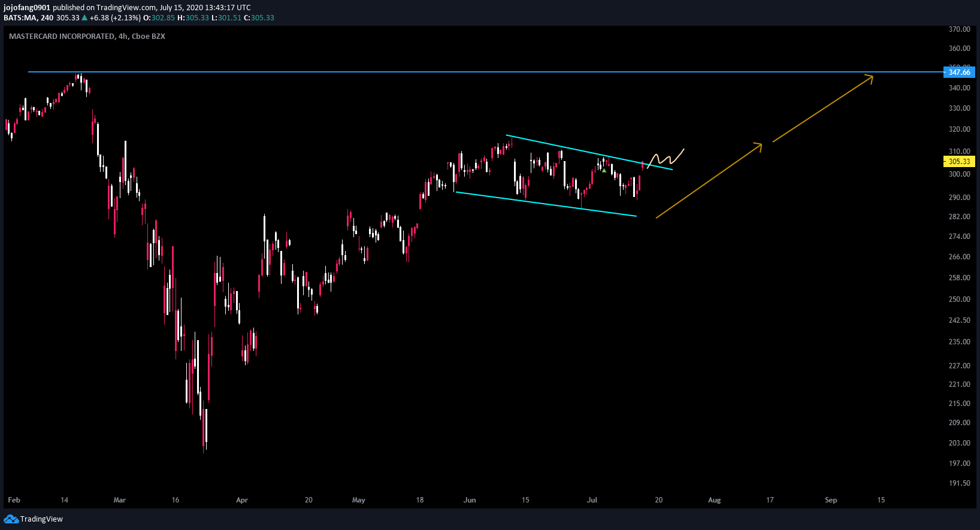Click the 191.50 price axis label
This screenshot has height=530, width=980.
pos(959,483)
